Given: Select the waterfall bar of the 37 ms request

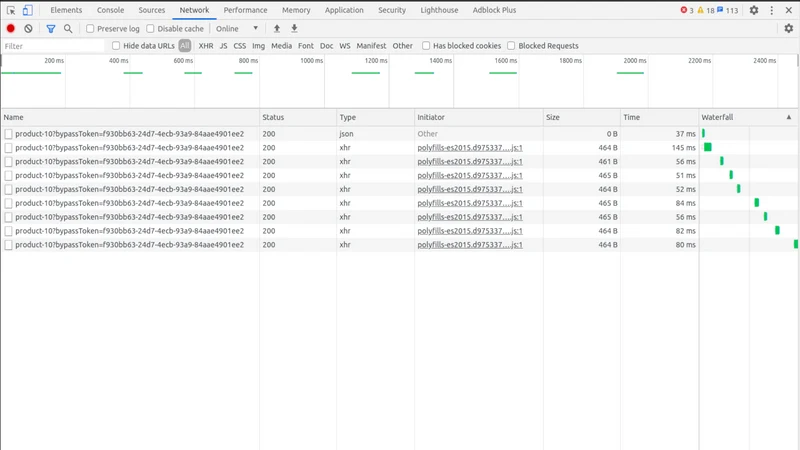Looking at the screenshot, I should coord(703,133).
